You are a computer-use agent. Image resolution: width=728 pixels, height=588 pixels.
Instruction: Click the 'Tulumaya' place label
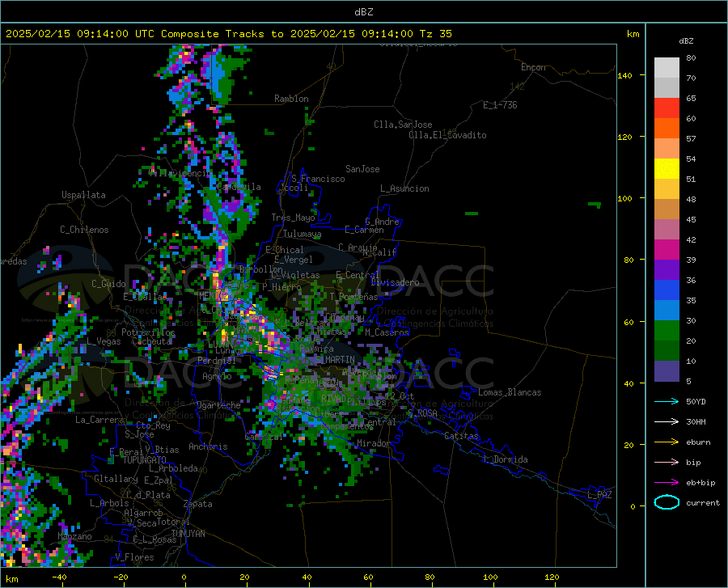(302, 234)
